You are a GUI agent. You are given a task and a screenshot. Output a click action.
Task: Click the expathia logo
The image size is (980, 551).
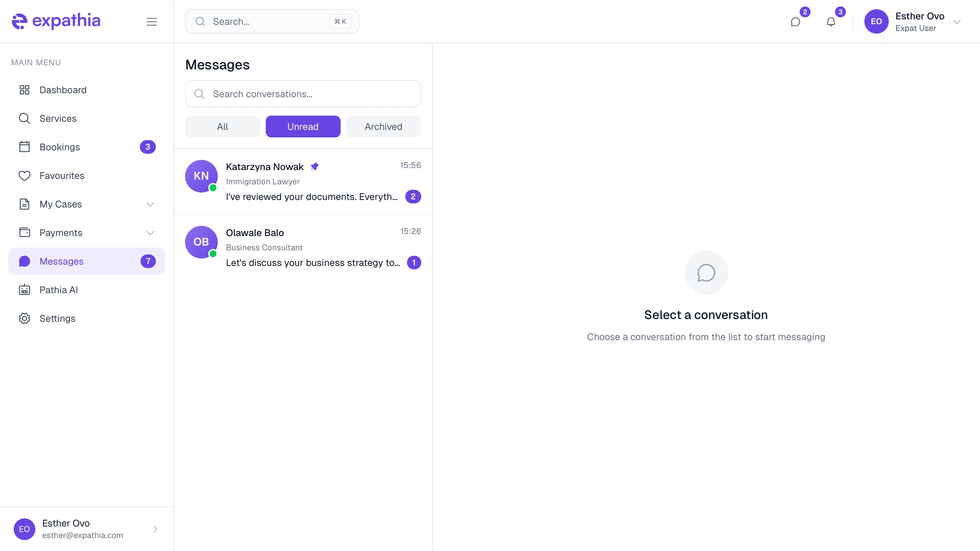pos(56,21)
